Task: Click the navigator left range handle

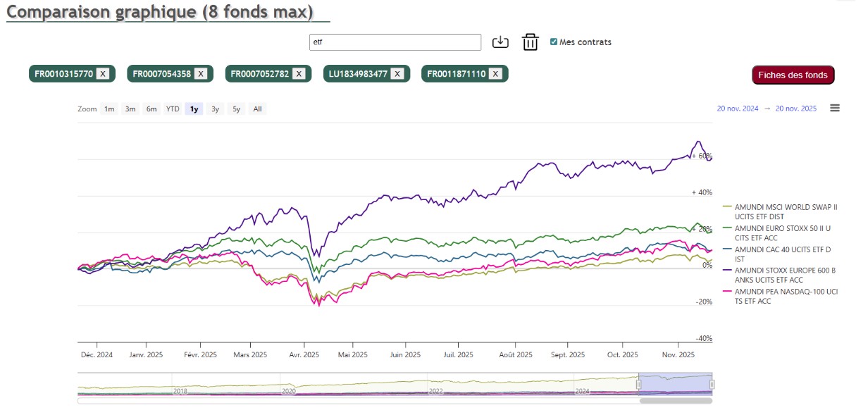Action: [638, 384]
